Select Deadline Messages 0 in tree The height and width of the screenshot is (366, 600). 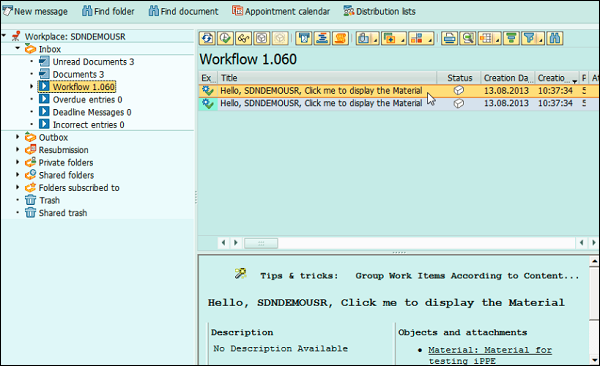click(92, 112)
